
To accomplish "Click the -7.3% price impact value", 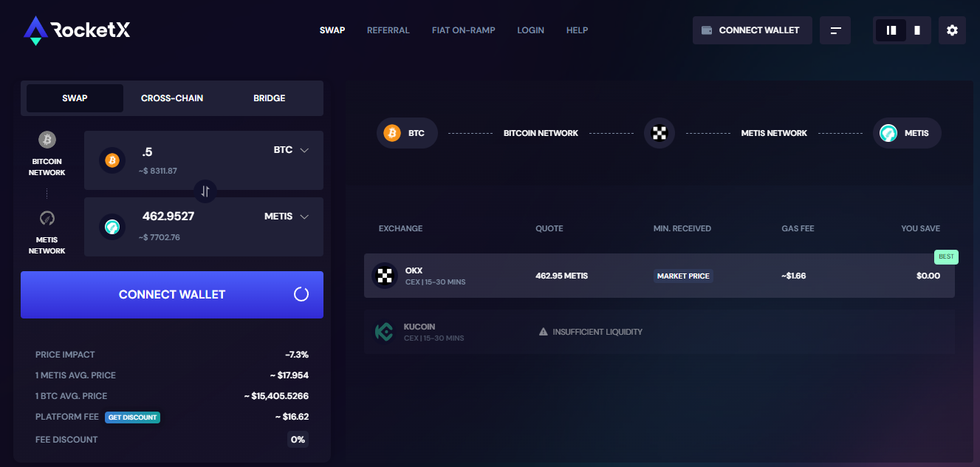I will point(297,355).
